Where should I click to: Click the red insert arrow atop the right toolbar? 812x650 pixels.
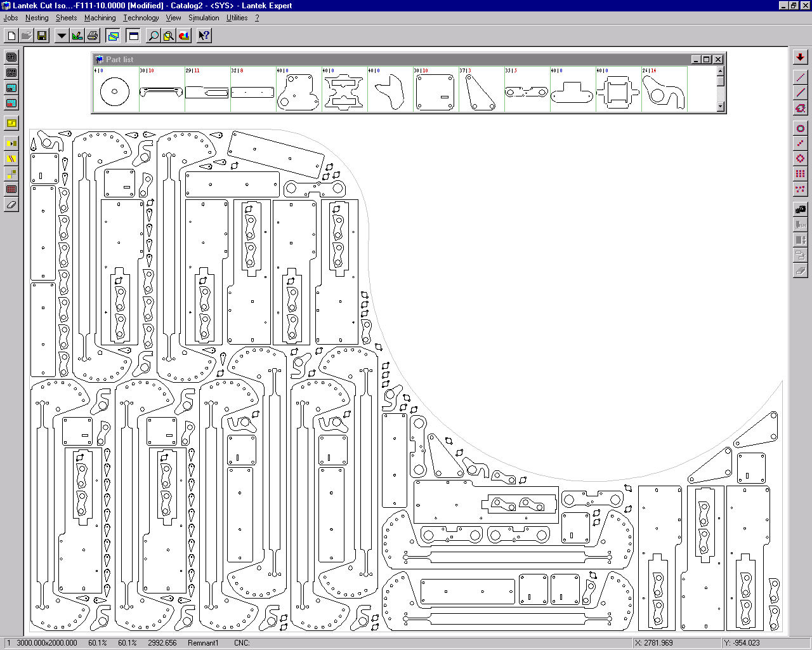800,56
